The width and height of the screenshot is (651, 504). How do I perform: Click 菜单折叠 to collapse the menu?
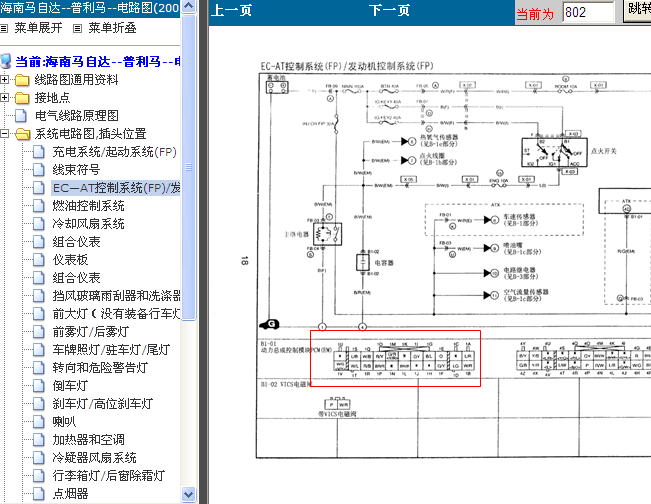click(x=112, y=28)
